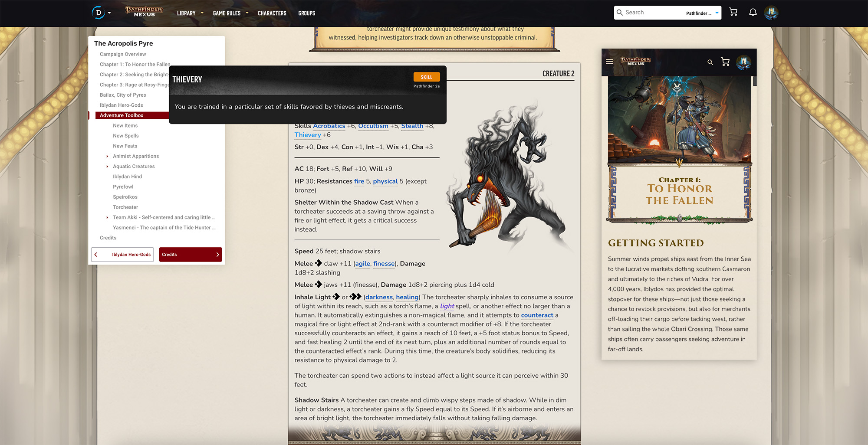Viewport: 868px width, 445px height.
Task: Click avatar in mobile preview panel
Action: (743, 62)
